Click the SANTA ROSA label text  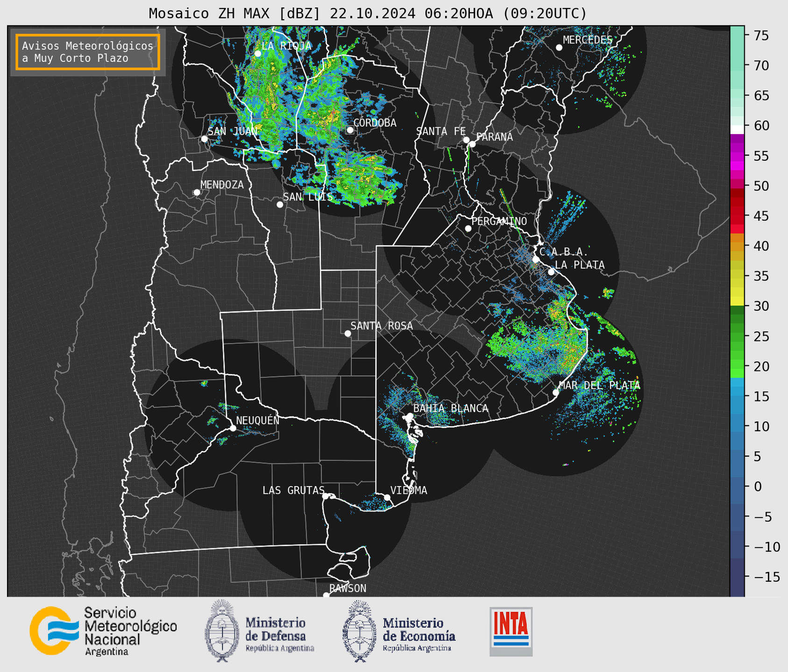(x=382, y=326)
